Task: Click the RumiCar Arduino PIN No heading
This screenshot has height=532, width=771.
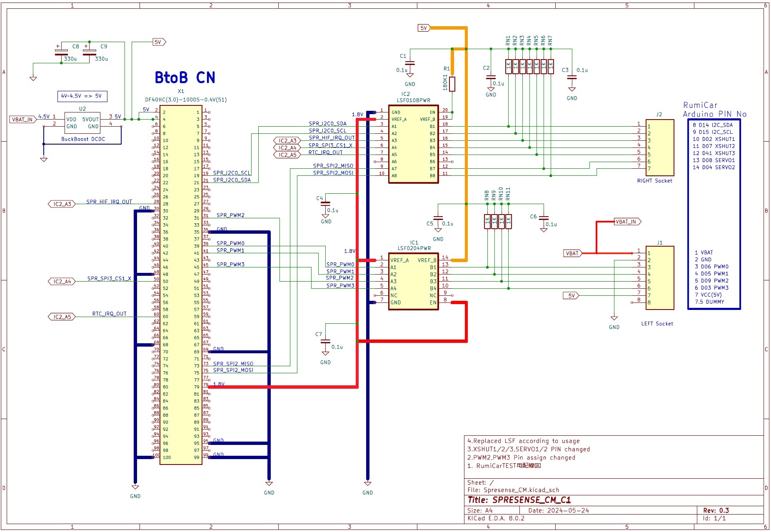Action: (714, 110)
